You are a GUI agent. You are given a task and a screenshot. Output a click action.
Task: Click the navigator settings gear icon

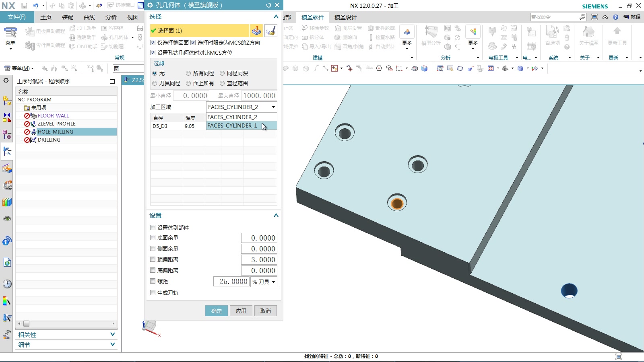click(x=6, y=81)
